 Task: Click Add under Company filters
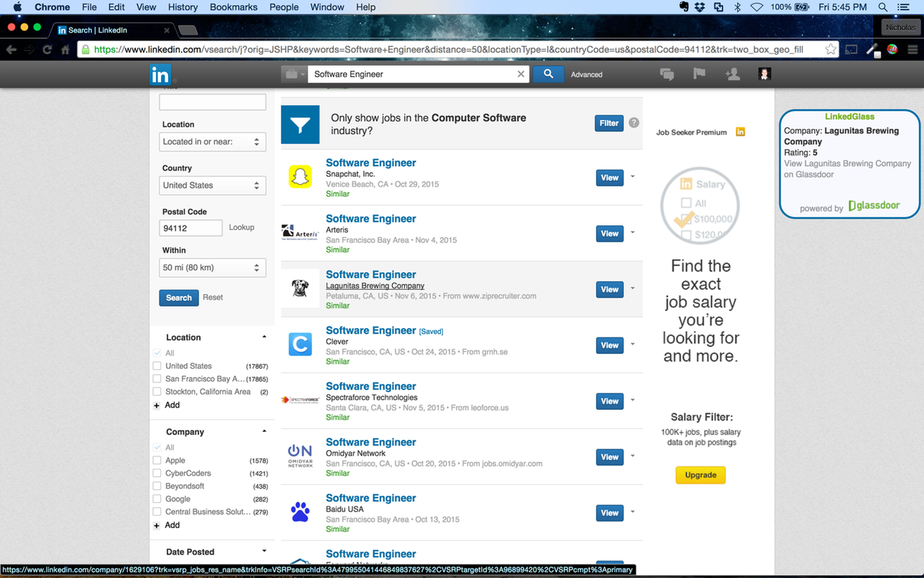click(x=172, y=525)
